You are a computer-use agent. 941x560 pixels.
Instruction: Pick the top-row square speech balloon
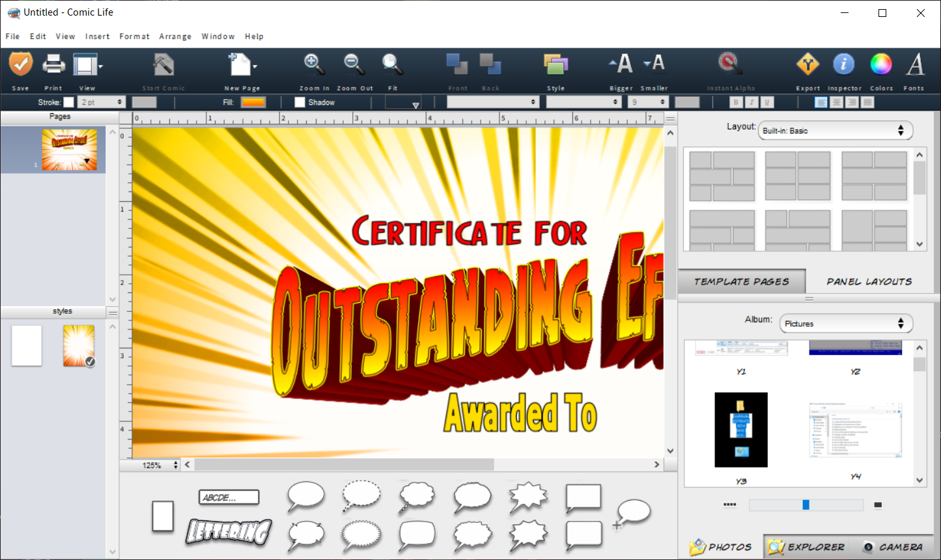(583, 499)
